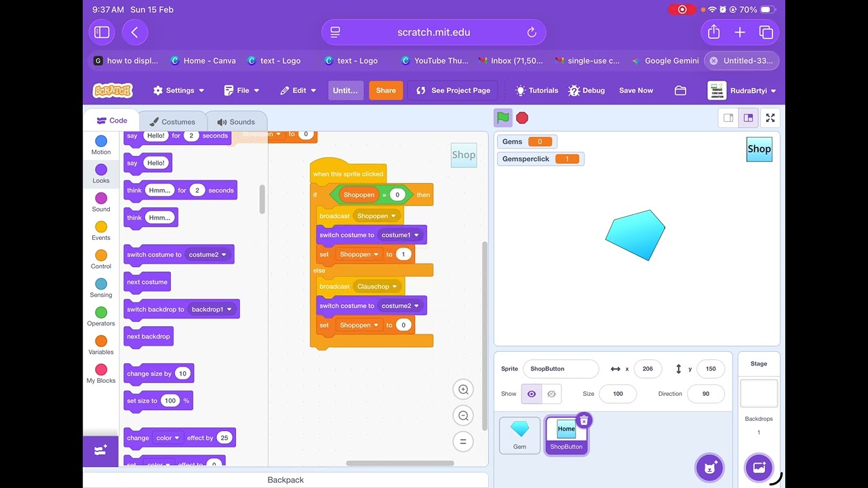Zoom out of the code workspace

coord(463,416)
